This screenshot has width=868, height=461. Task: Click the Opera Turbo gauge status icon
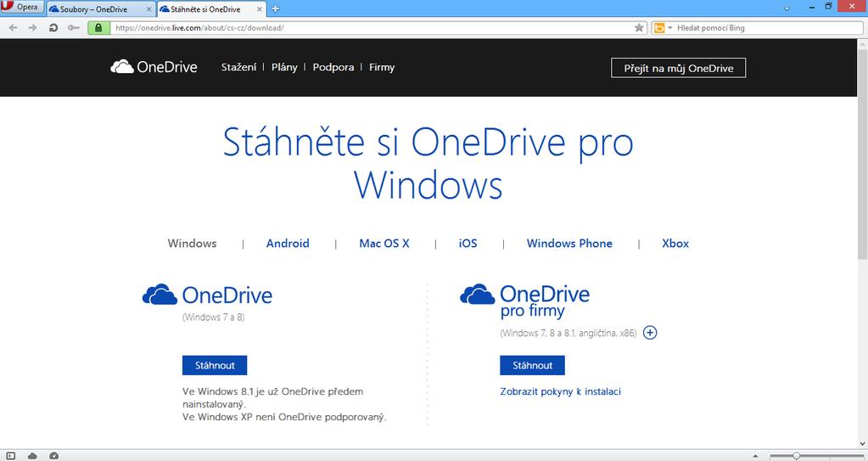pyautogui.click(x=53, y=455)
